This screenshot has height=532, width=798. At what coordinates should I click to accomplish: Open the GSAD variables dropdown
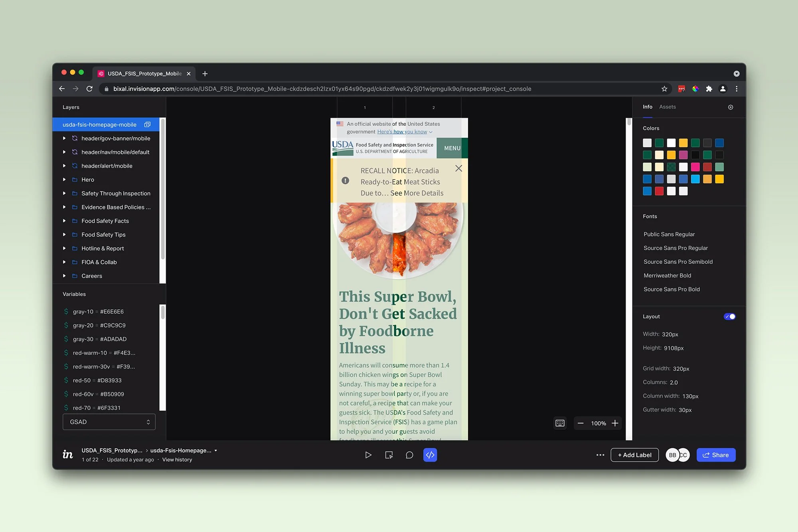109,422
